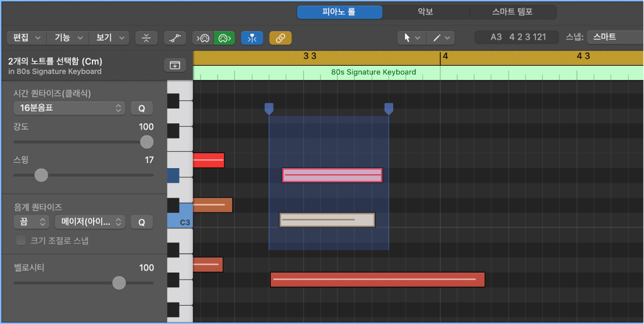Click the scale quantize Q button
This screenshot has width=644, height=324.
click(x=141, y=222)
